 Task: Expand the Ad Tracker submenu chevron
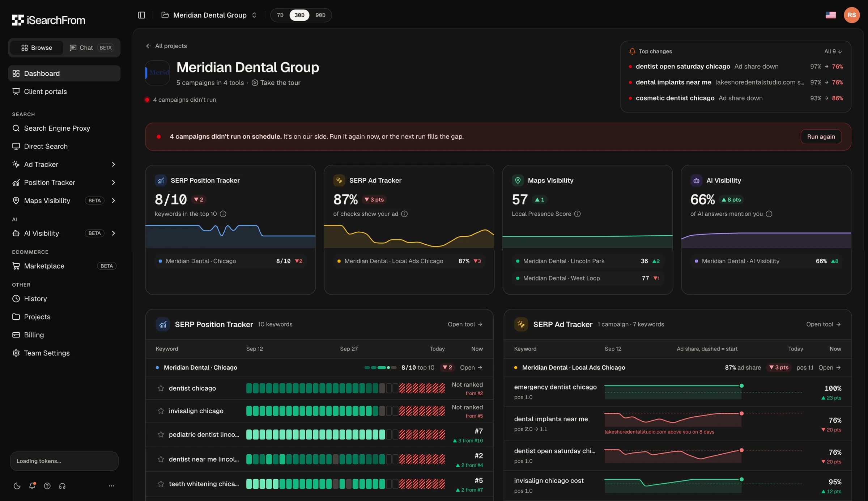(x=113, y=164)
